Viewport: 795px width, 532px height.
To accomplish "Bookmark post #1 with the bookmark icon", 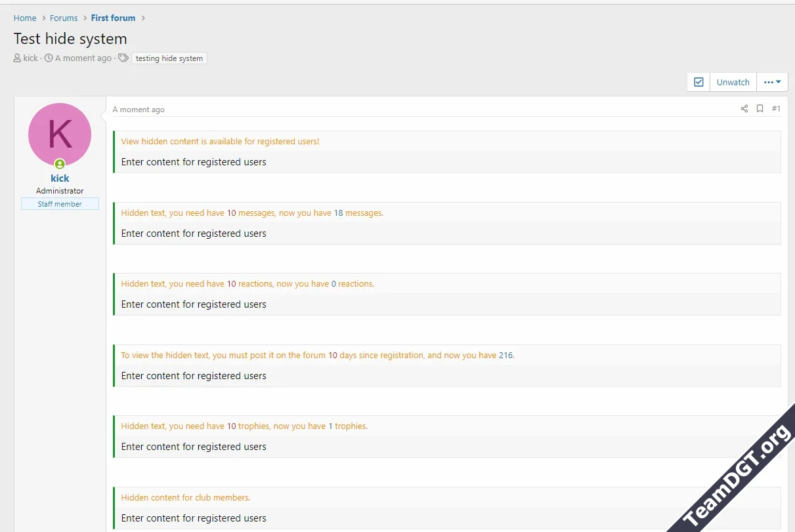I will point(760,108).
